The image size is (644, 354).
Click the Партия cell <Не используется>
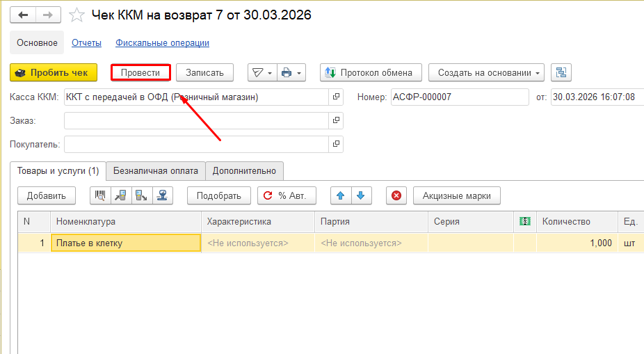pyautogui.click(x=371, y=243)
